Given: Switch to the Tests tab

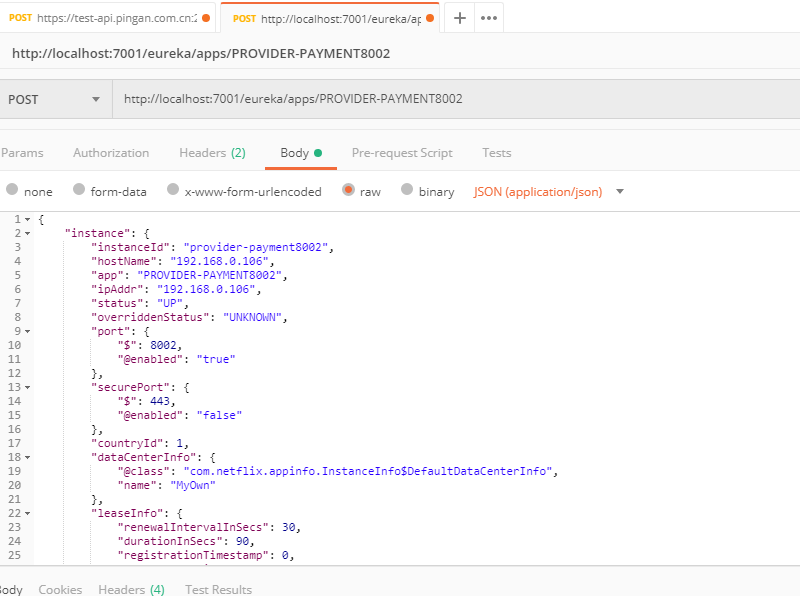Looking at the screenshot, I should (497, 153).
